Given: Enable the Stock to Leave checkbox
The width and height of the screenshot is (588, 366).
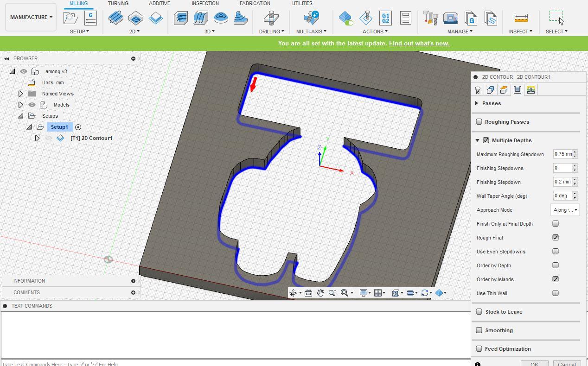Looking at the screenshot, I should (x=479, y=312).
